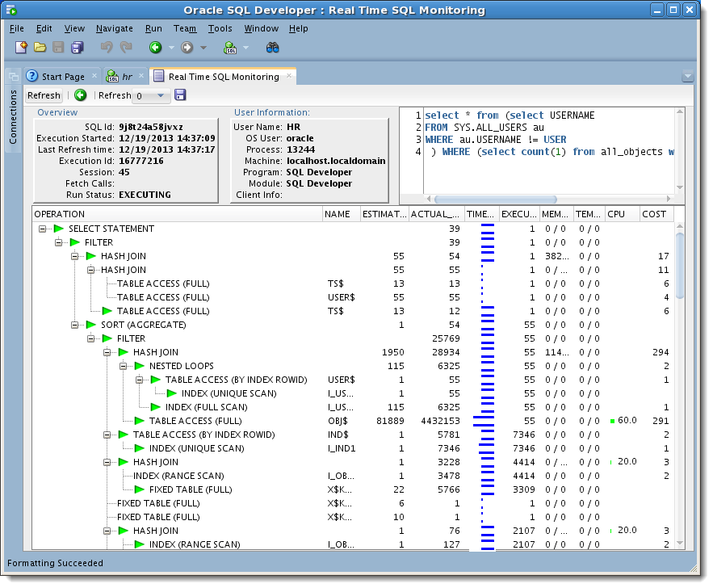
Task: Close the Real Time SQL Monitoring tab
Action: pyautogui.click(x=287, y=76)
